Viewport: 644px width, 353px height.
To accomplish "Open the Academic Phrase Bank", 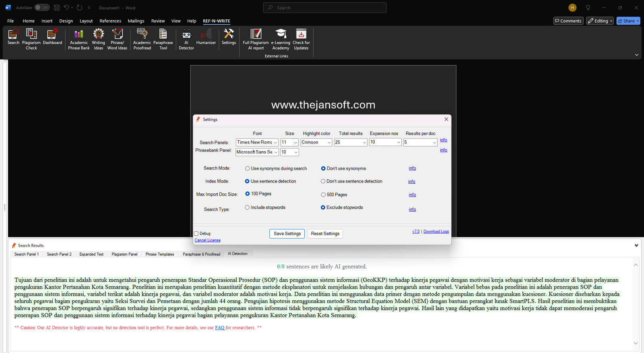I will point(79,39).
